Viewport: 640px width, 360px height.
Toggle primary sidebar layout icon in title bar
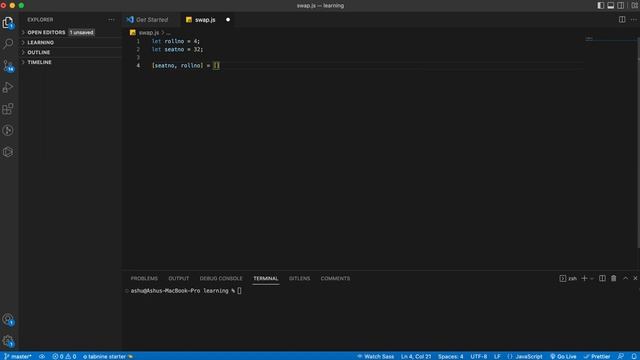tap(601, 6)
